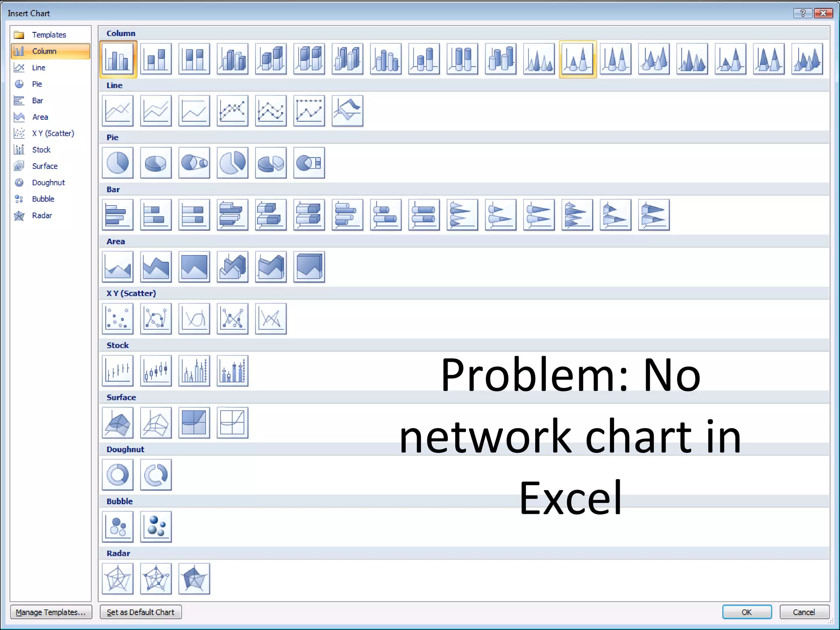Confirm with the OK button
The height and width of the screenshot is (630, 840).
(747, 612)
